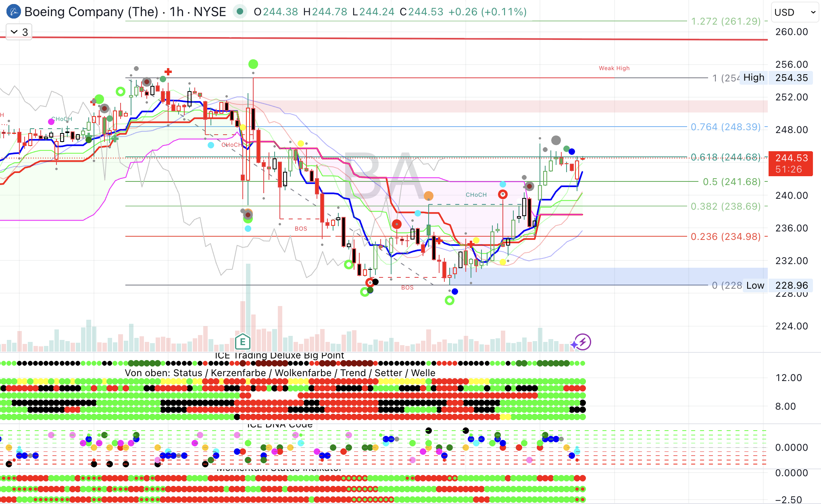Click the Boeing company logo icon
821x504 pixels.
point(14,12)
